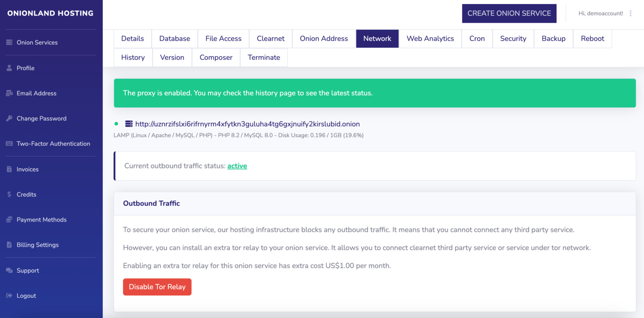Click the Disable Tor Relay button

(157, 287)
